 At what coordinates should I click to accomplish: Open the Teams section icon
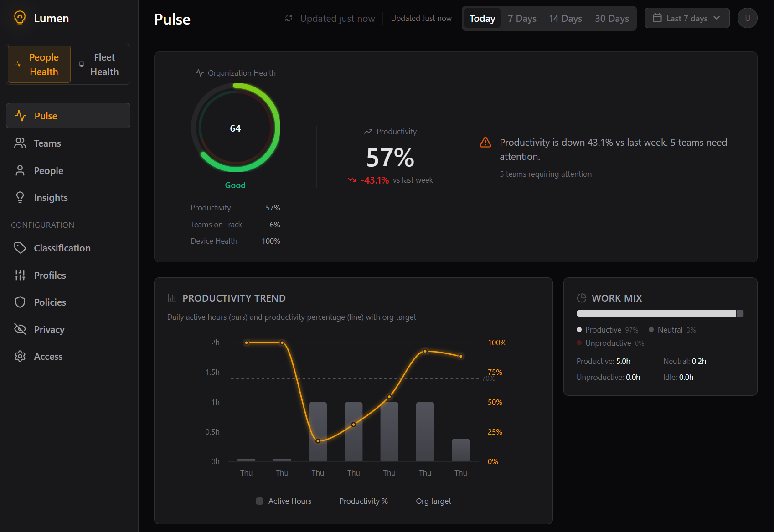(20, 143)
